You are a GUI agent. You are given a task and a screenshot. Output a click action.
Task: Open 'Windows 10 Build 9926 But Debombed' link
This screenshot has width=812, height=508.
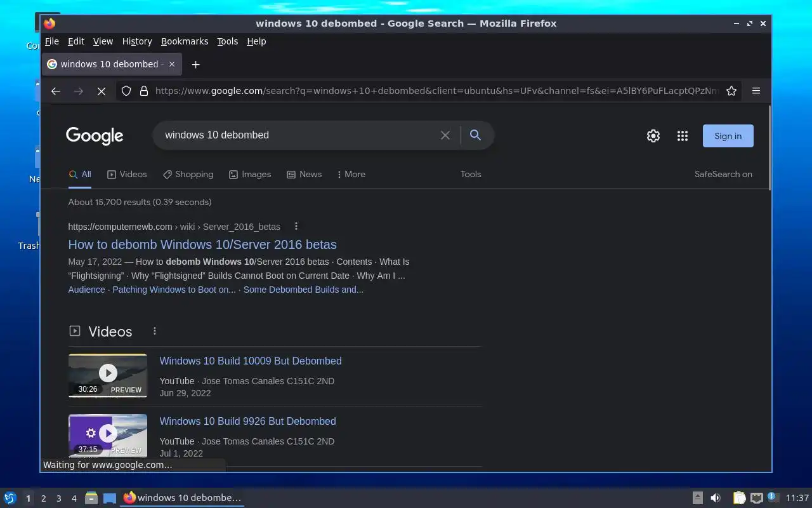pyautogui.click(x=247, y=421)
